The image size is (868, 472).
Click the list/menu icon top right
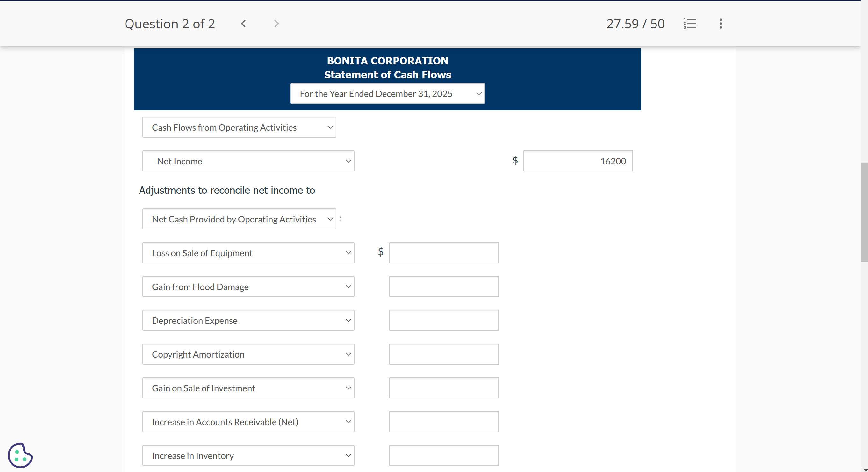tap(690, 23)
